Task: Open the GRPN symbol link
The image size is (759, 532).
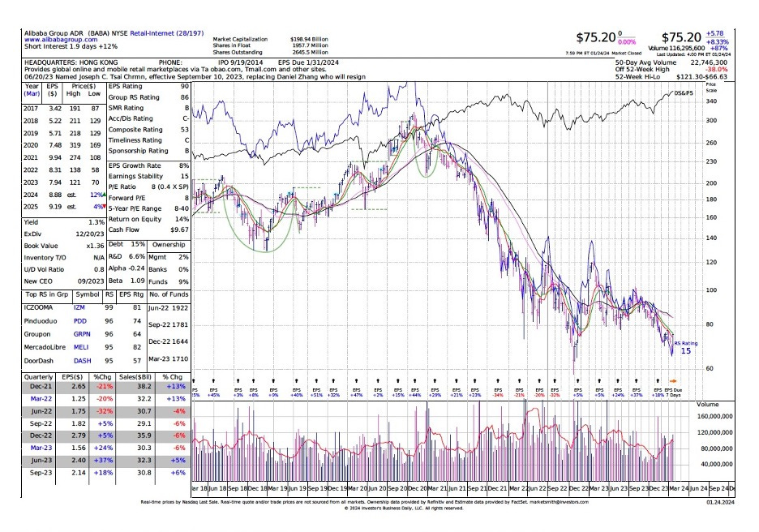Action: (82, 334)
